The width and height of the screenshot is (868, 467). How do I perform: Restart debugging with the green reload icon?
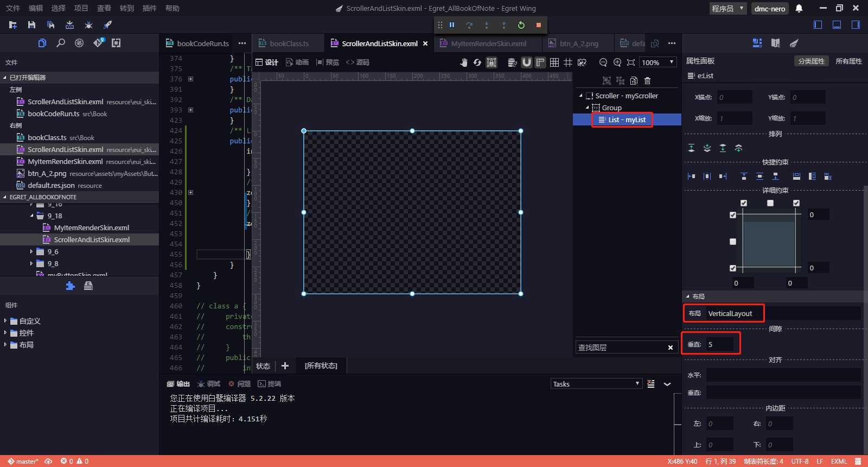(521, 25)
